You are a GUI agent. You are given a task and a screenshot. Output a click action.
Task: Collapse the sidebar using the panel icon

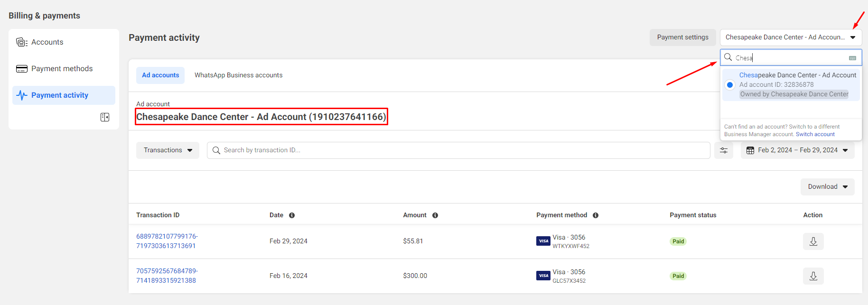(x=105, y=117)
